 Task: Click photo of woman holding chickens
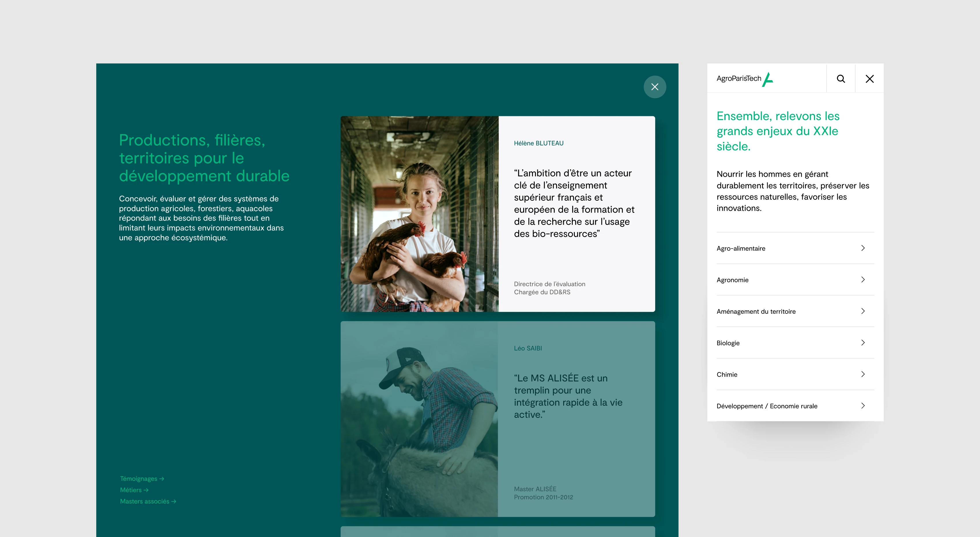point(419,214)
